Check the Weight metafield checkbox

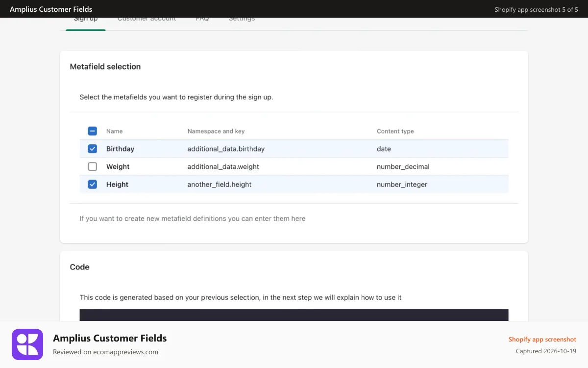point(92,166)
